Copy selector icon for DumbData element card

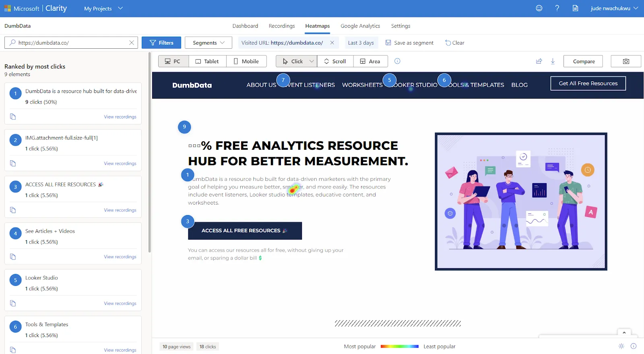pos(13,117)
